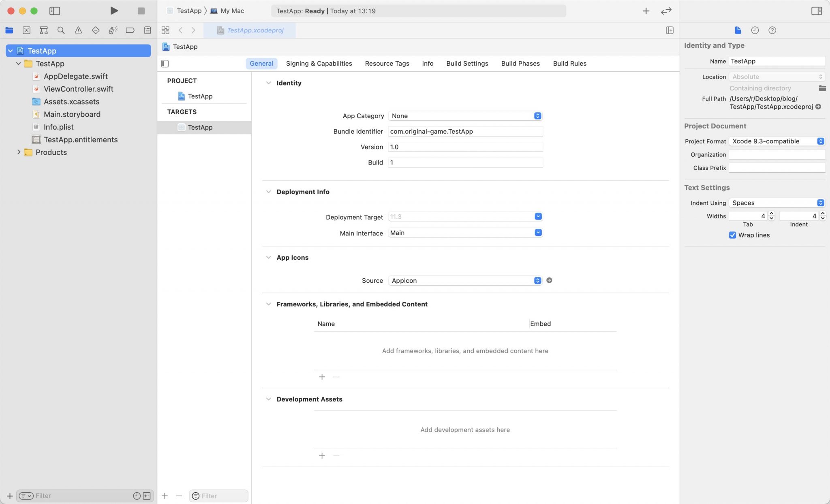Open full path arrow next to TestApp.xcodeproj

click(819, 107)
